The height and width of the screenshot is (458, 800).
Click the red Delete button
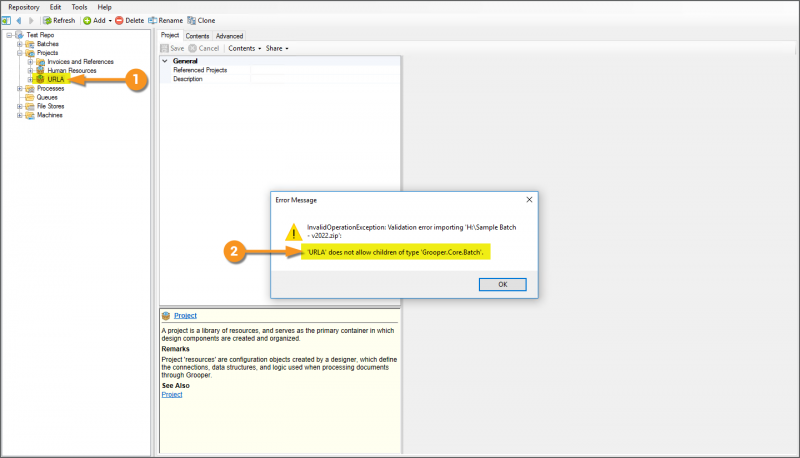[x=130, y=20]
